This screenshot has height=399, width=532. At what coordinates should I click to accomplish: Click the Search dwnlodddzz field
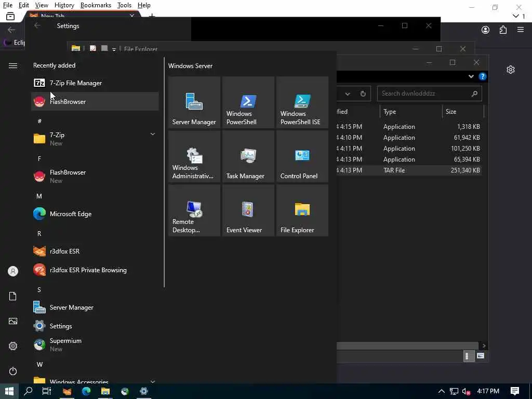(429, 94)
